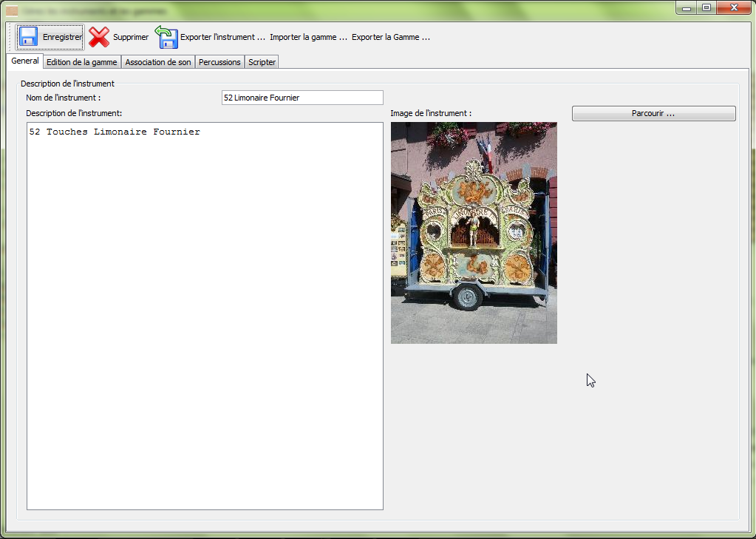
Task: Click inside the instrument description text area
Action: (x=205, y=316)
